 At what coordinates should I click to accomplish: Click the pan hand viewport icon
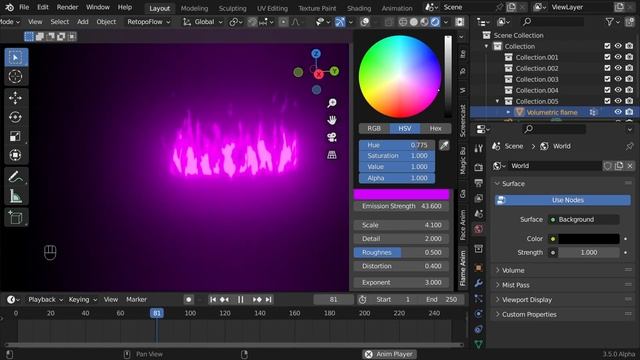pos(332,120)
